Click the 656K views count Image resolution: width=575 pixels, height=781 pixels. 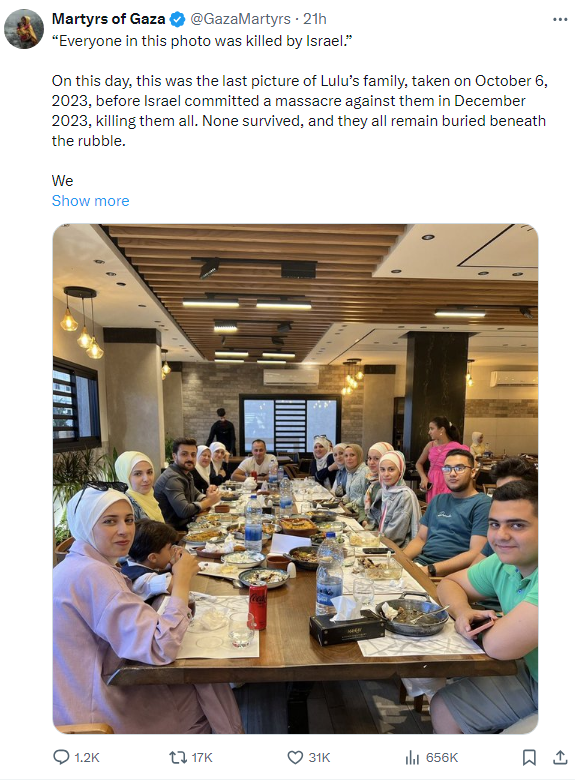[x=442, y=758]
